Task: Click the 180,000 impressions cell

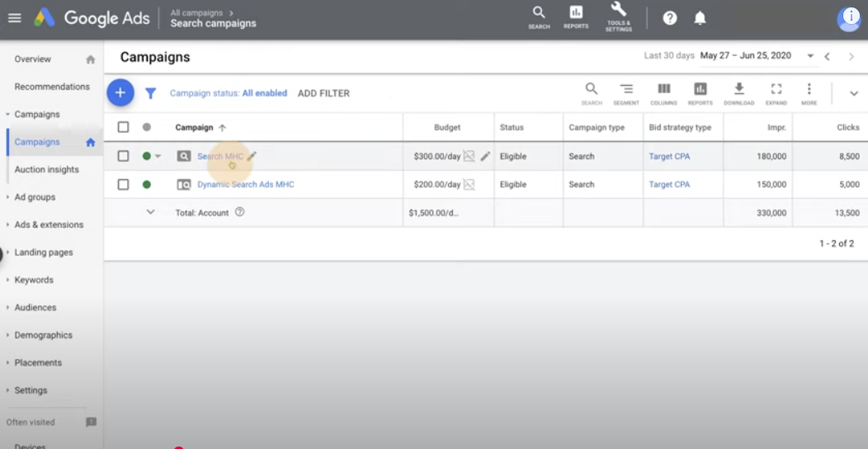Action: [771, 157]
